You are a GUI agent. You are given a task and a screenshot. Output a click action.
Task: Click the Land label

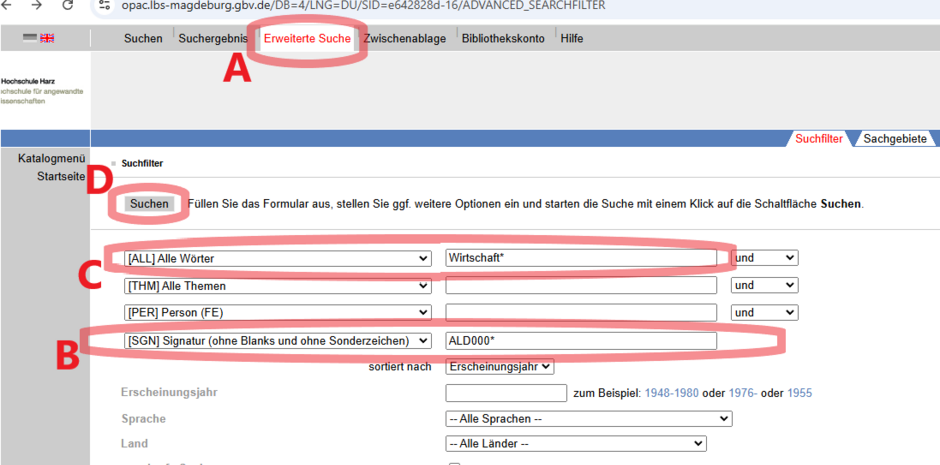coord(134,443)
